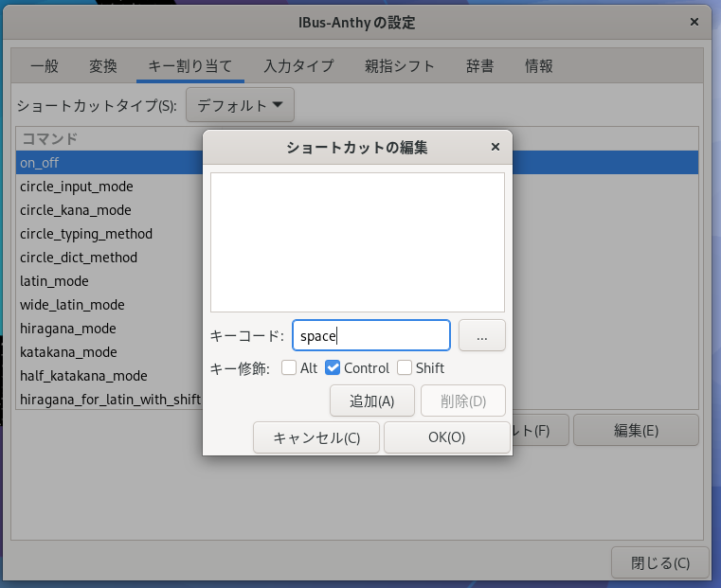Confirm with the OK(O) button
The height and width of the screenshot is (588, 721).
(447, 437)
